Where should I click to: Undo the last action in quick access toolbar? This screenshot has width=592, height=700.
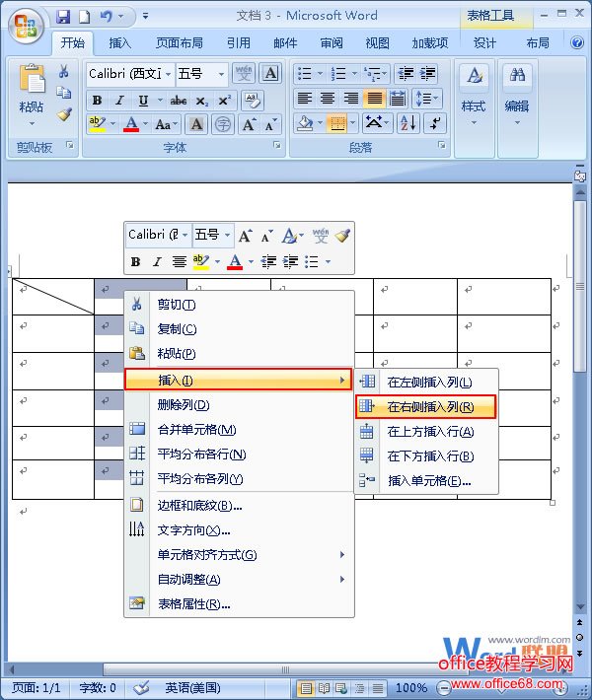106,17
